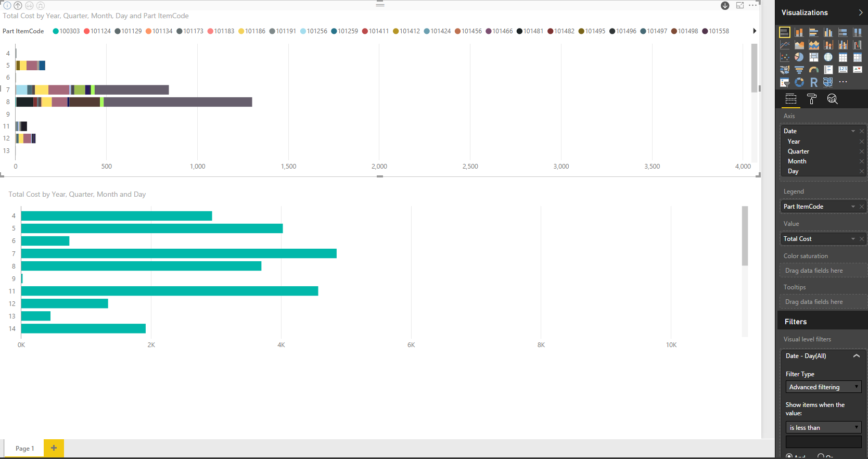Viewport: 868px width, 459px height.
Task: Open the Format paint roller tab
Action: tap(812, 99)
